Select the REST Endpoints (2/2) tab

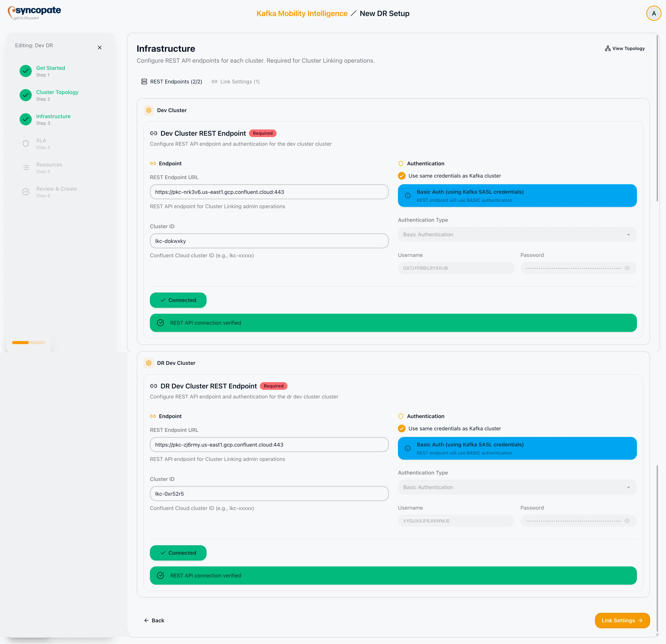172,82
